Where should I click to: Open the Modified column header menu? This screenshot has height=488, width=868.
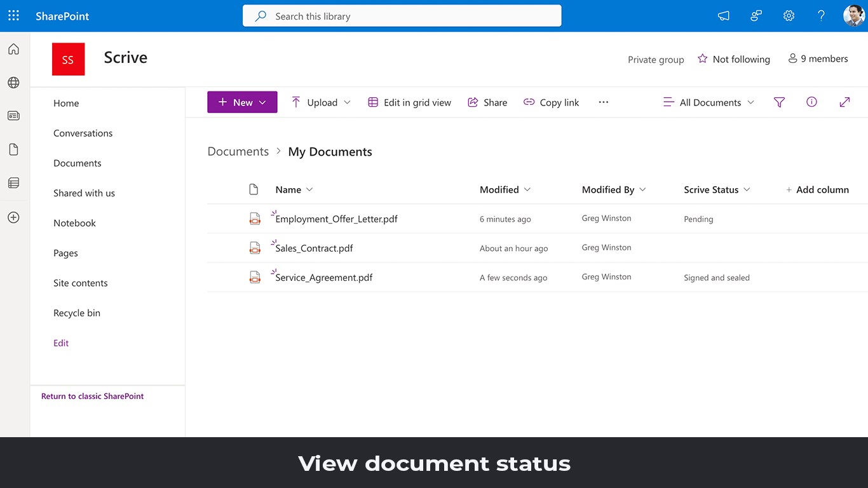[505, 189]
